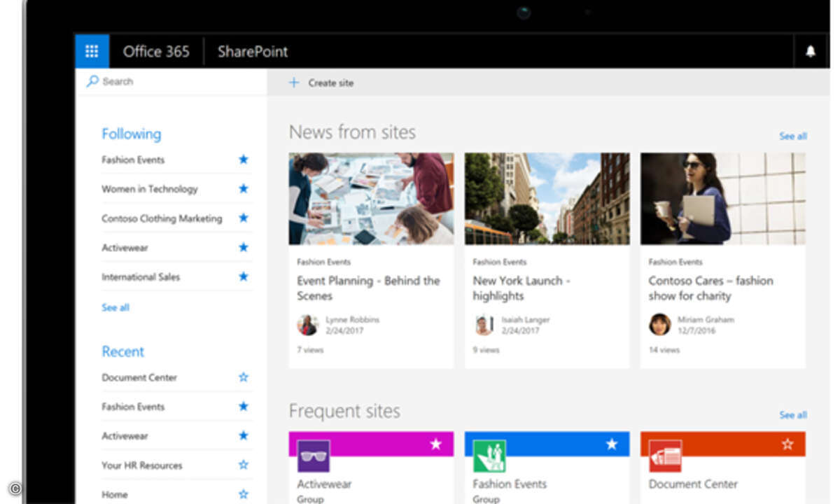
Task: Open Women in Technology site
Action: click(150, 189)
